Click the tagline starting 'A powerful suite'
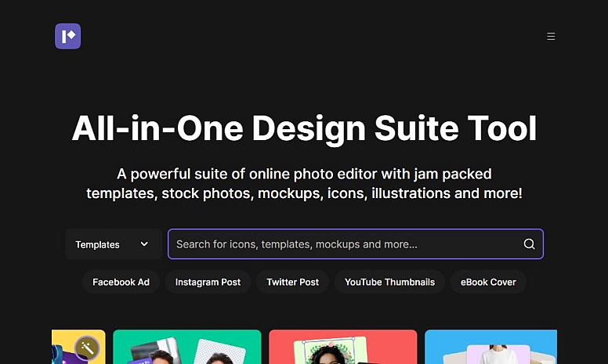608x364 pixels. click(x=304, y=183)
